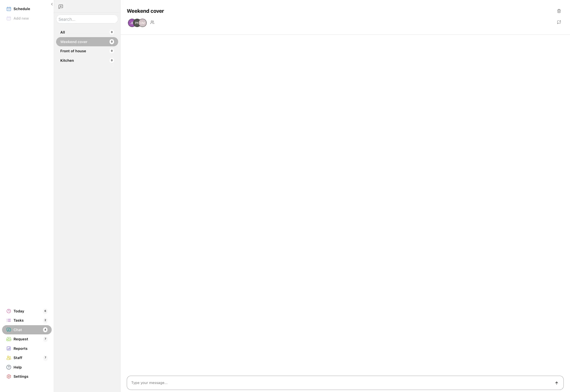Viewport: 570px width, 392px height.
Task: Click the Request inbox icon
Action: [9, 339]
